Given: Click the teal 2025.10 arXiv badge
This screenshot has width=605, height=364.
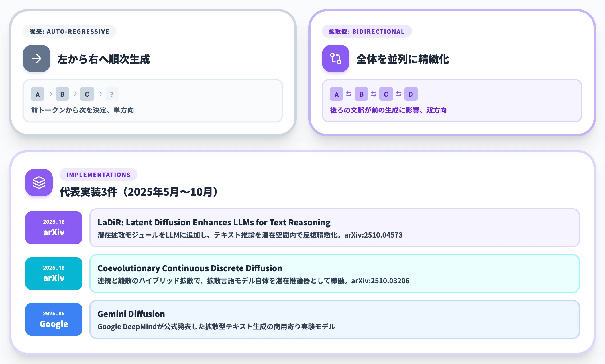Looking at the screenshot, I should [x=54, y=274].
